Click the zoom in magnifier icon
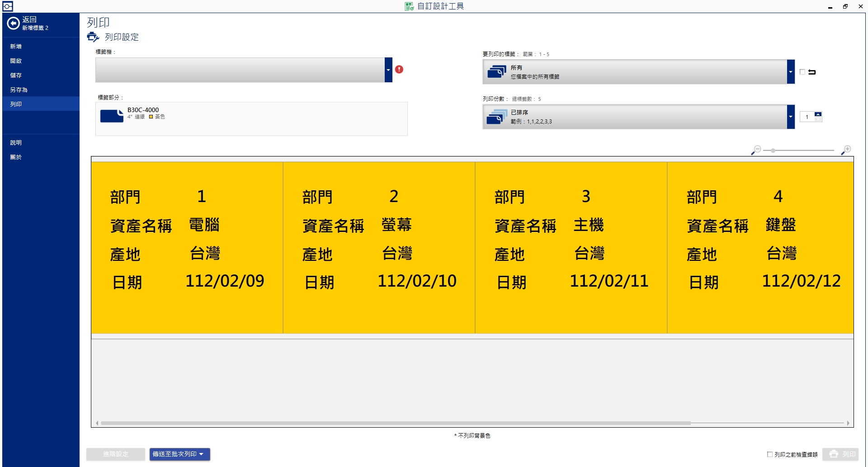Screen dimensions: 868x467 pos(846,150)
